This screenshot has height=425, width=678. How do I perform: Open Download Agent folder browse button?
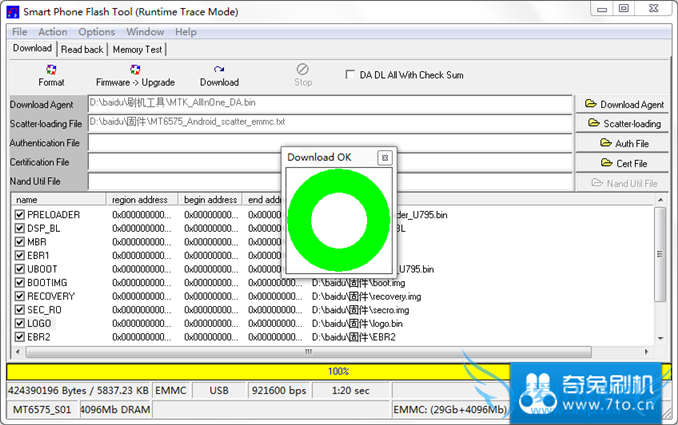click(624, 104)
